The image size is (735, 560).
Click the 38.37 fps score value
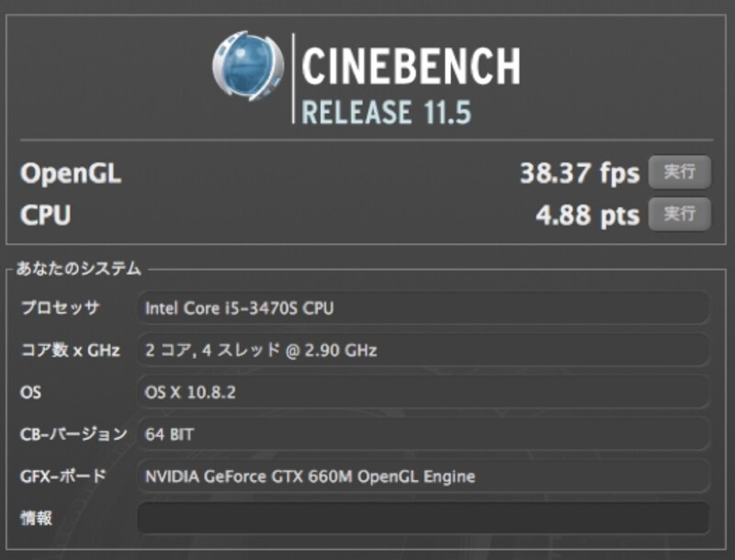click(579, 174)
